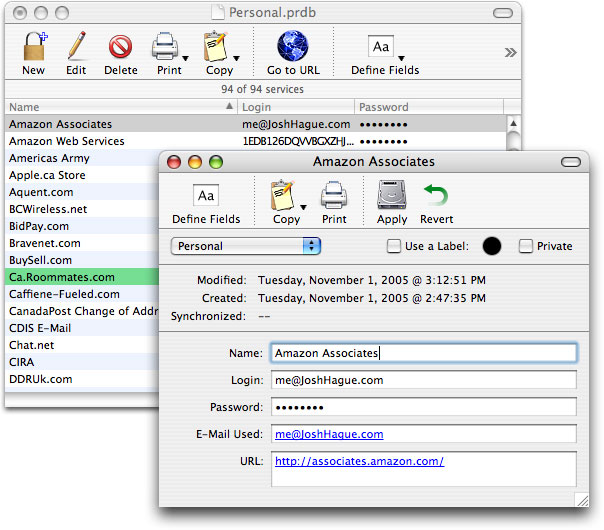Grab the resize handle of Amazon Associates window
The height and width of the screenshot is (530, 604).
pyautogui.click(x=582, y=500)
